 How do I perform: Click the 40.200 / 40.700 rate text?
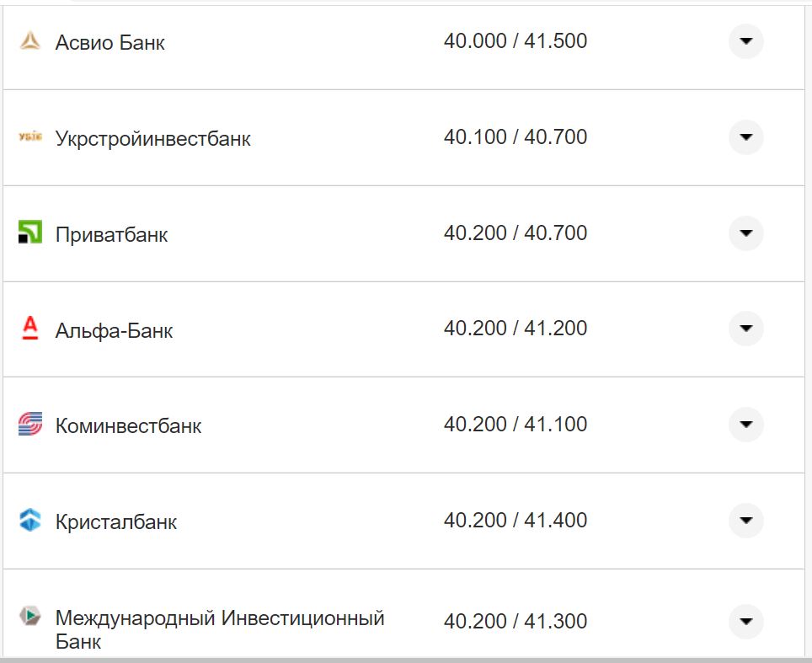pyautogui.click(x=516, y=233)
